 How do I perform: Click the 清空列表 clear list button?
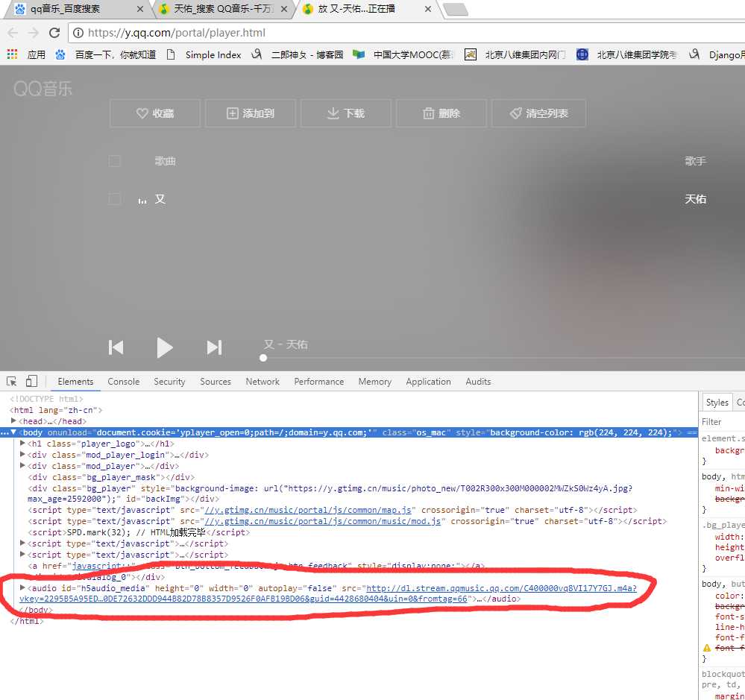pyautogui.click(x=538, y=113)
